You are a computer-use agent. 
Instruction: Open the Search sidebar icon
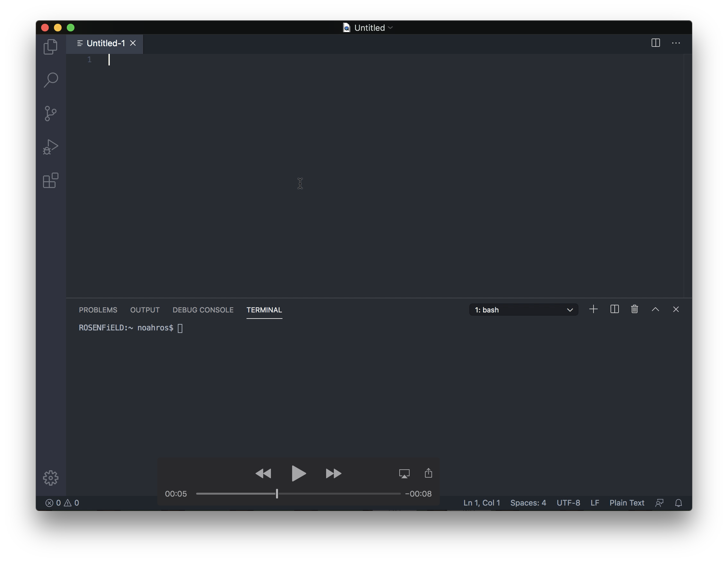(51, 79)
